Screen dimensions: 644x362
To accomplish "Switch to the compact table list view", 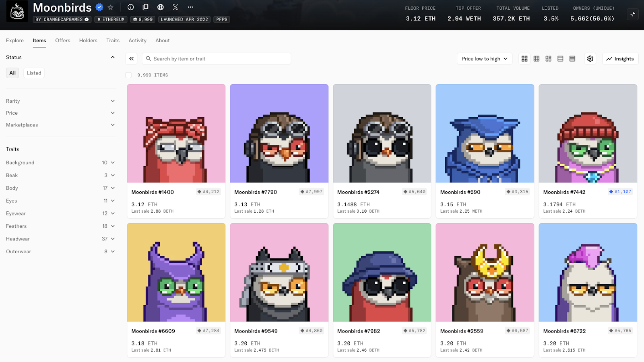I will (572, 59).
